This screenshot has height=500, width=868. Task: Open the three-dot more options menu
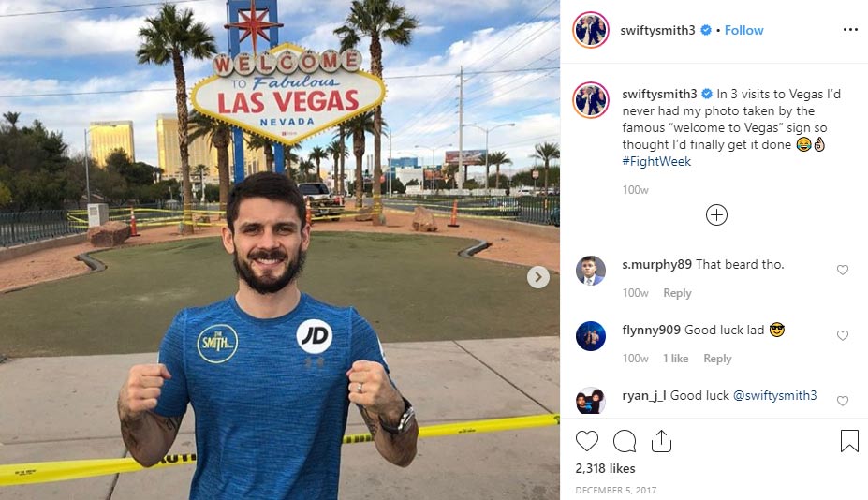point(850,29)
